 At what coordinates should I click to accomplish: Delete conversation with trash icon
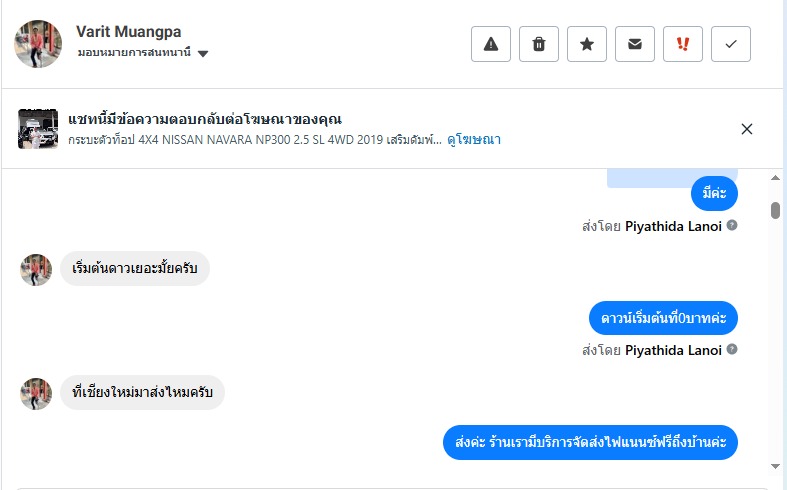pos(539,44)
